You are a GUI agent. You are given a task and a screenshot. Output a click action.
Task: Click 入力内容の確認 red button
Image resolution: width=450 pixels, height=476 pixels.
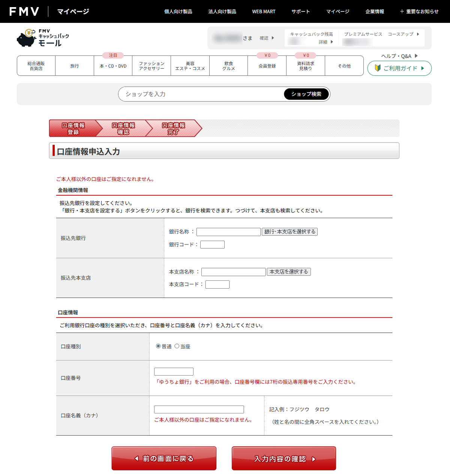(x=283, y=458)
